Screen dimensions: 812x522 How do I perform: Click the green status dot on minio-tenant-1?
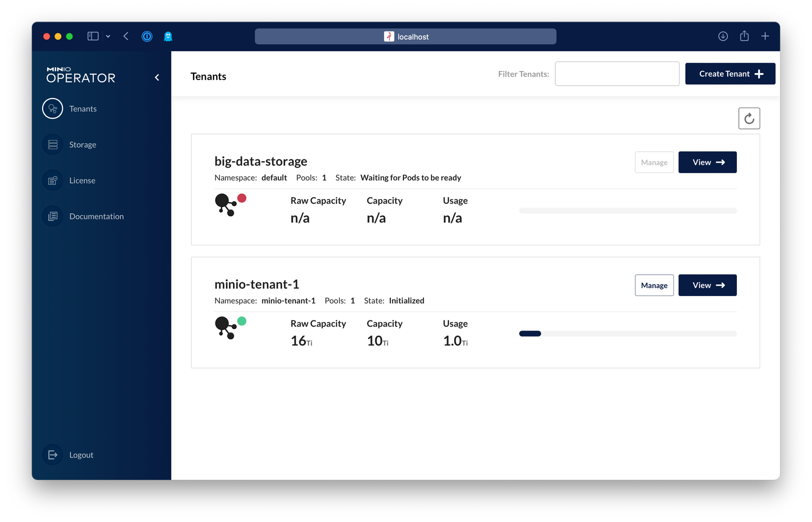[243, 320]
